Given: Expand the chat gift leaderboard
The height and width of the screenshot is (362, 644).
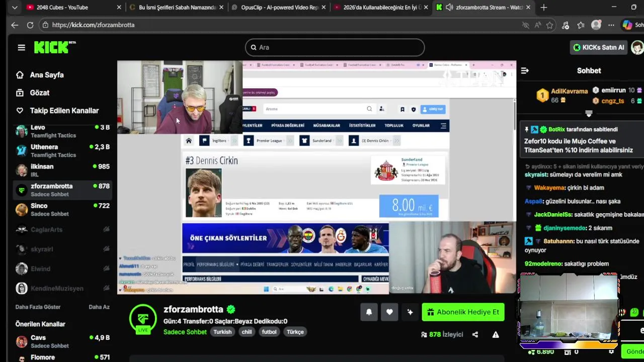Looking at the screenshot, I should [x=589, y=114].
